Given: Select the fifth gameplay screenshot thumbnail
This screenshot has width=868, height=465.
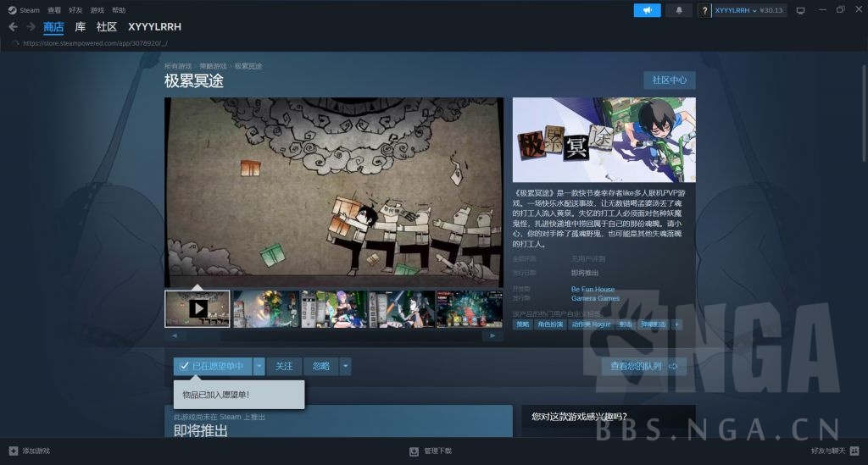Looking at the screenshot, I should (470, 308).
